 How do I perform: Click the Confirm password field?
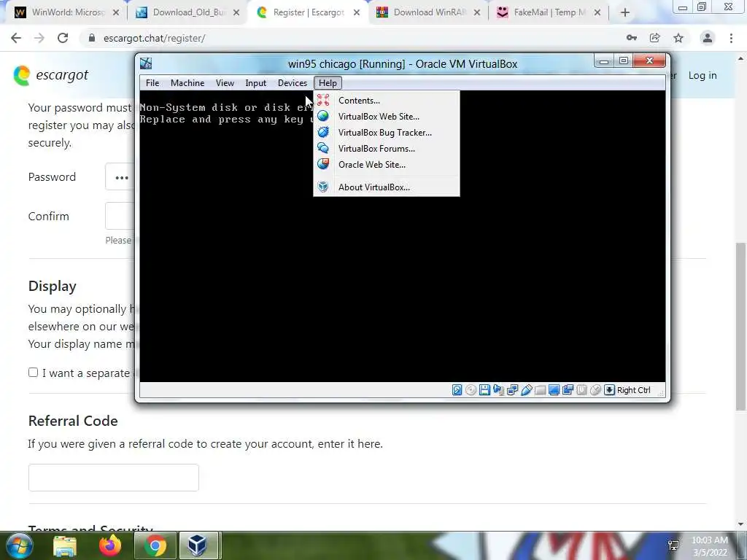(120, 216)
